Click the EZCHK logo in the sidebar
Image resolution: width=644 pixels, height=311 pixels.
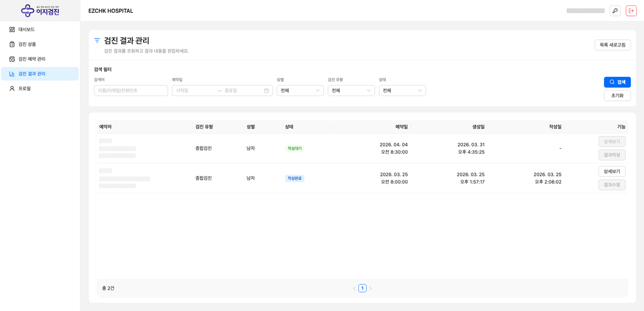pos(40,11)
